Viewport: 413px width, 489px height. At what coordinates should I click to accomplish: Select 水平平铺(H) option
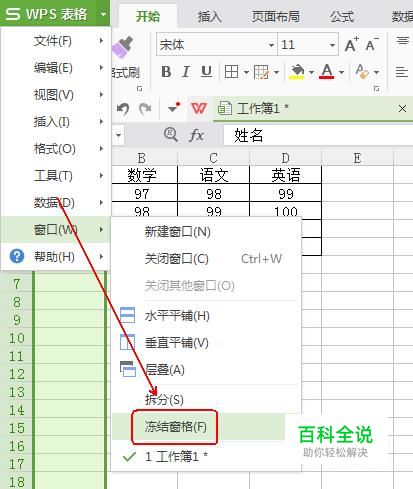pyautogui.click(x=207, y=315)
